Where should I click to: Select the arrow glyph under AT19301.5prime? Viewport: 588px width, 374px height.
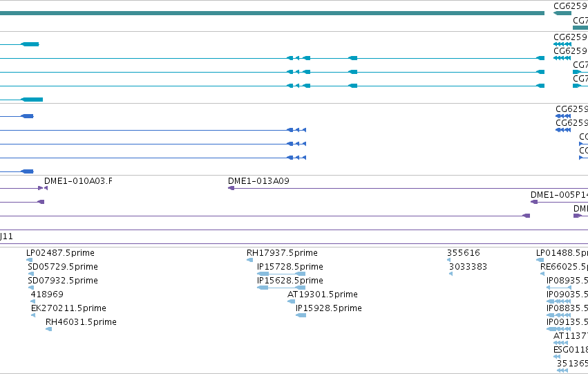[292, 301]
